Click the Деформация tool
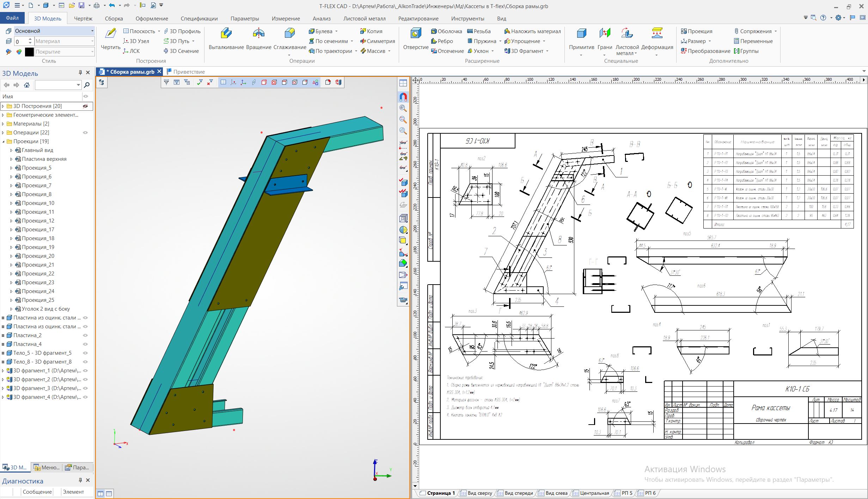The image size is (868, 499). point(657,39)
